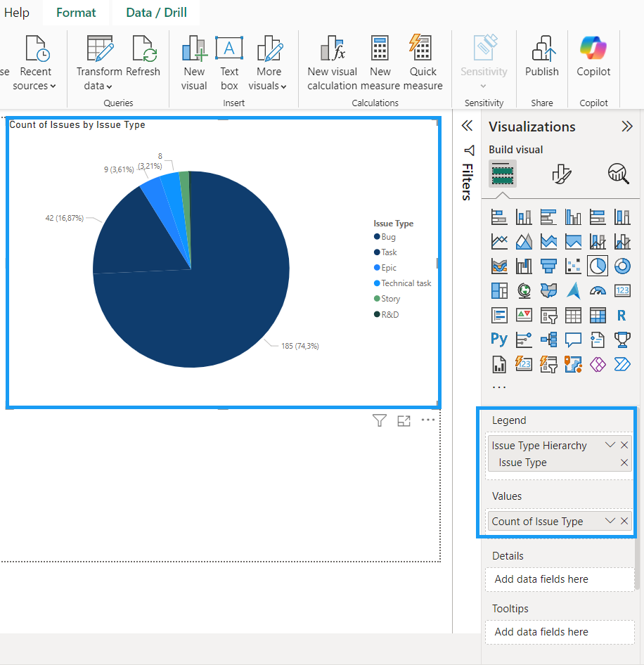Select the Donut chart visualization
Image resolution: width=644 pixels, height=665 pixels.
(622, 266)
